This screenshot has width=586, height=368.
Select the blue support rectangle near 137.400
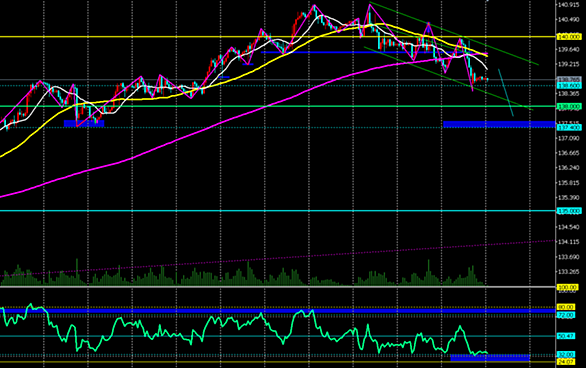coord(499,124)
